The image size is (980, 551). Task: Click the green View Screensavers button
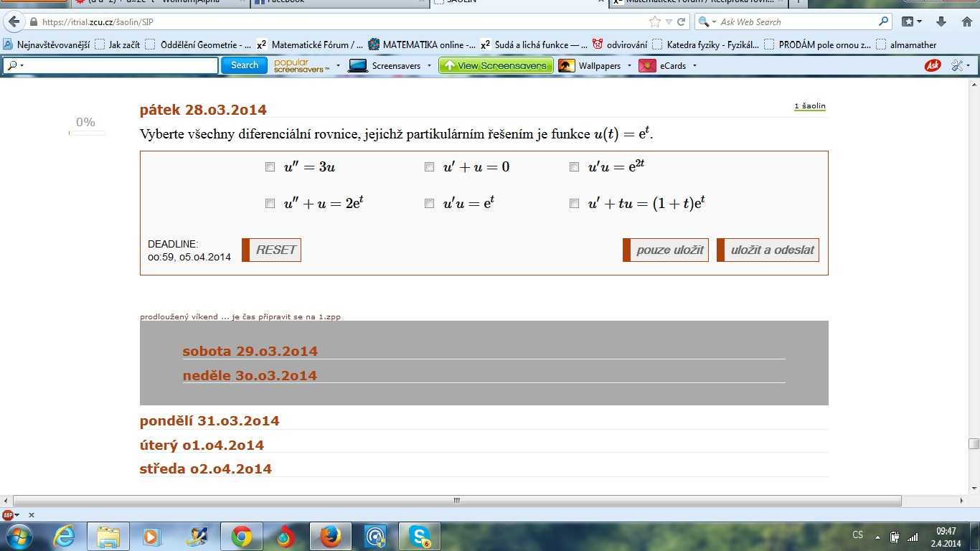pyautogui.click(x=496, y=65)
